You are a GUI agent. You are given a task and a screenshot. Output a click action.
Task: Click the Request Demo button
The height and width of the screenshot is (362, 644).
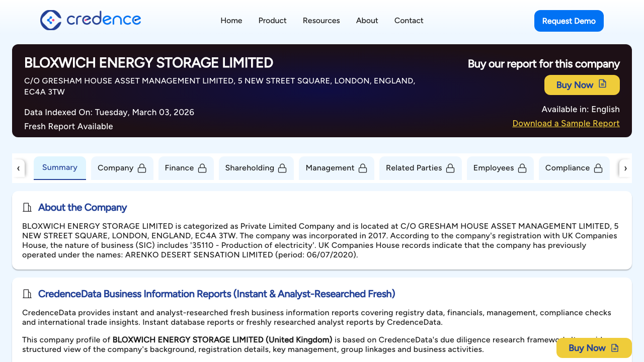coord(569,21)
